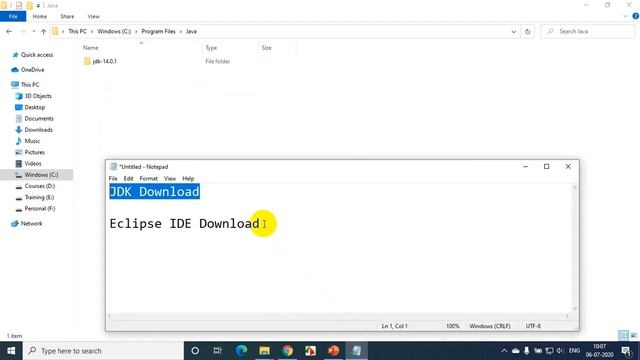Open PowerPoint from the taskbar
640x360 pixels.
pyautogui.click(x=333, y=351)
